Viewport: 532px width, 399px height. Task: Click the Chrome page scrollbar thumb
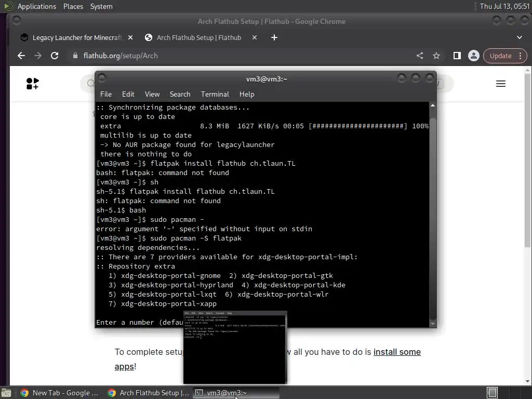(527, 160)
